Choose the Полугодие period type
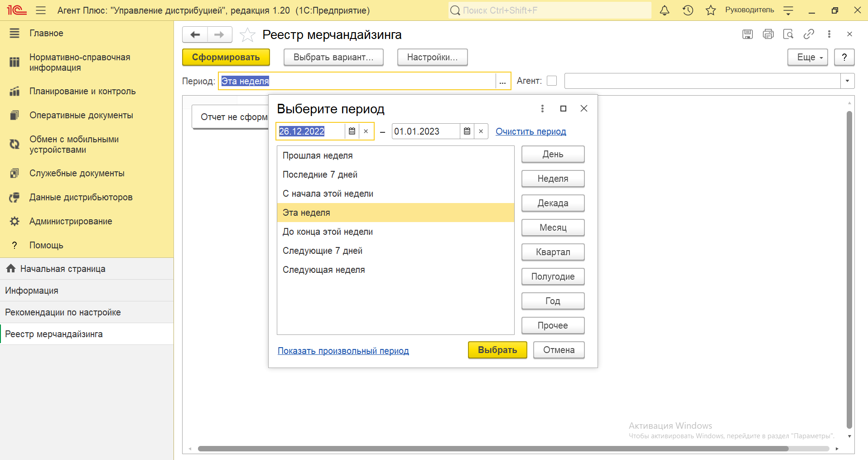Viewport: 868px width, 460px height. pyautogui.click(x=553, y=276)
